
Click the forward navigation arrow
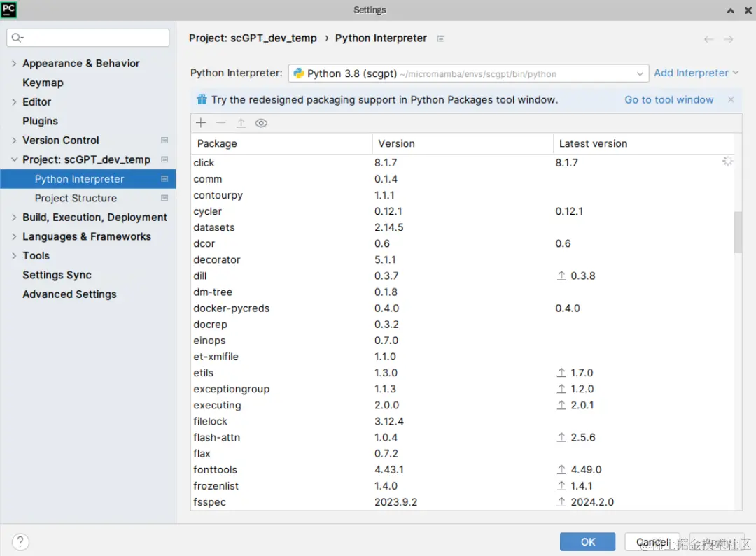tap(729, 39)
